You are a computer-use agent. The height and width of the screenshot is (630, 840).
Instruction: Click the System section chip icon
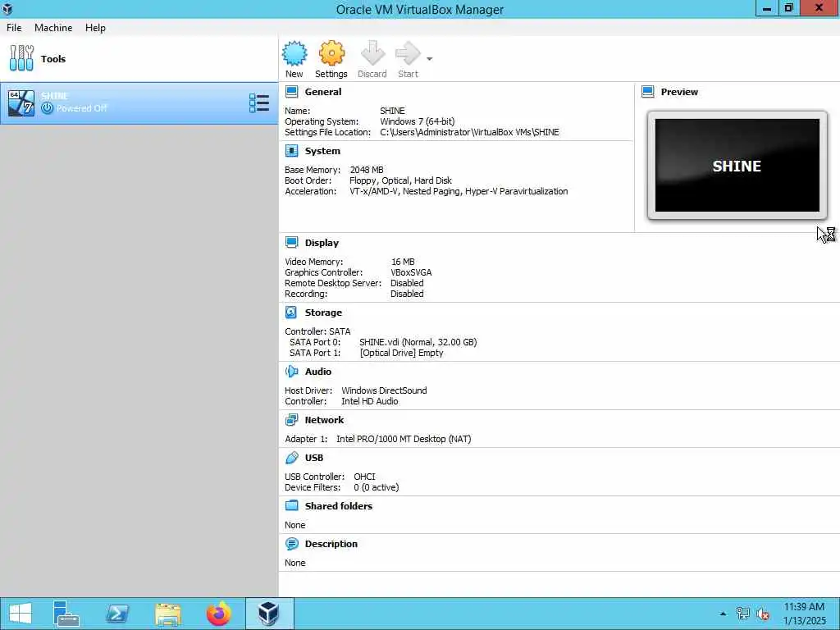tap(291, 151)
